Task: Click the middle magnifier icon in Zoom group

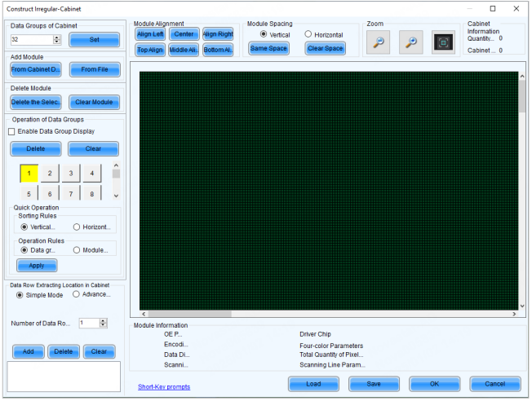Action: [x=410, y=43]
